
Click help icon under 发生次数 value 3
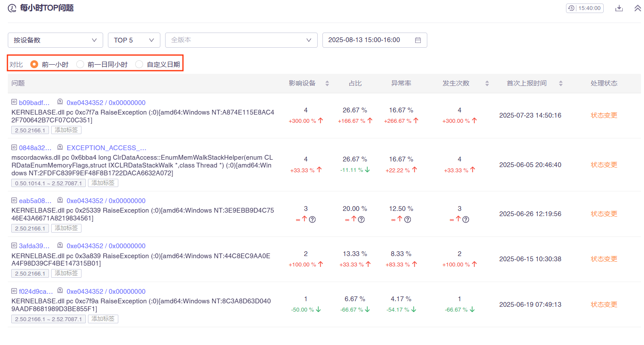click(x=466, y=220)
